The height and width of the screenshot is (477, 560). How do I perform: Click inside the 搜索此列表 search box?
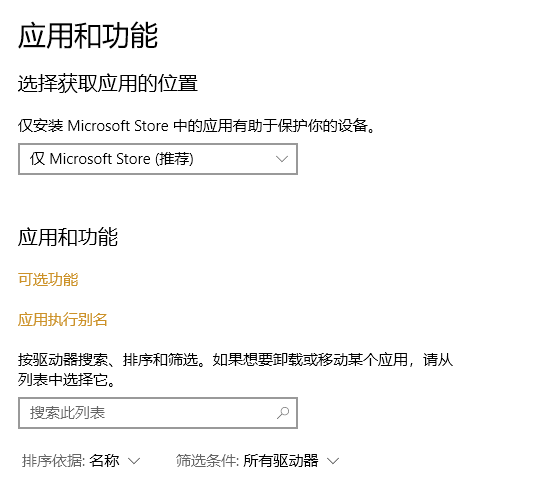click(158, 413)
